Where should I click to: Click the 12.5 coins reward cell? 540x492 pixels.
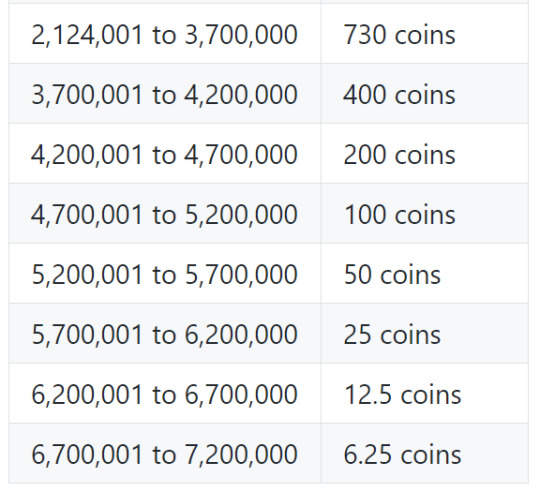click(425, 394)
